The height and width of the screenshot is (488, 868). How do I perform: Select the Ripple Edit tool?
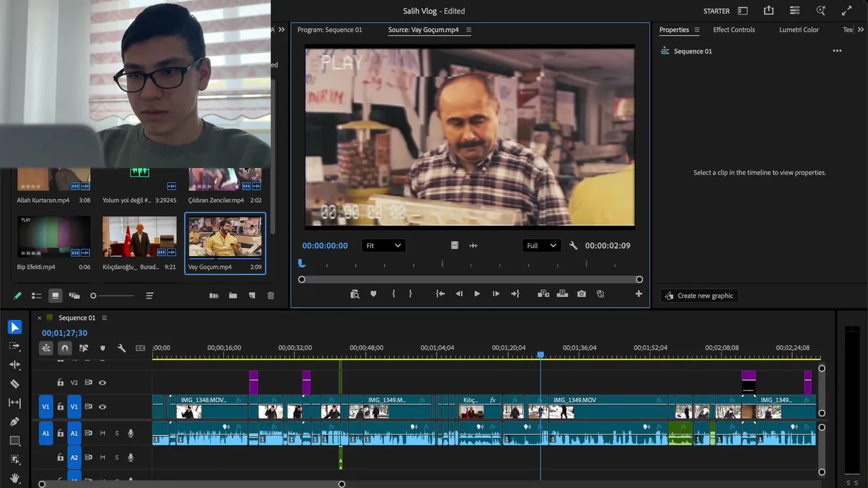tap(15, 365)
